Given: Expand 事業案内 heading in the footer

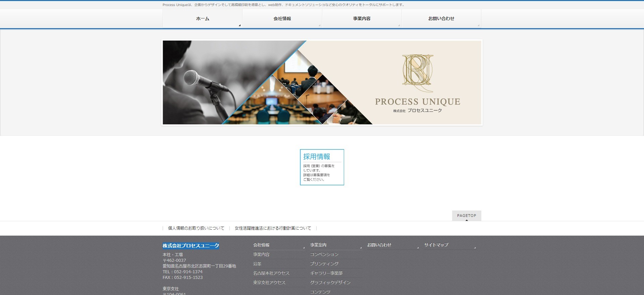Looking at the screenshot, I should click(318, 245).
